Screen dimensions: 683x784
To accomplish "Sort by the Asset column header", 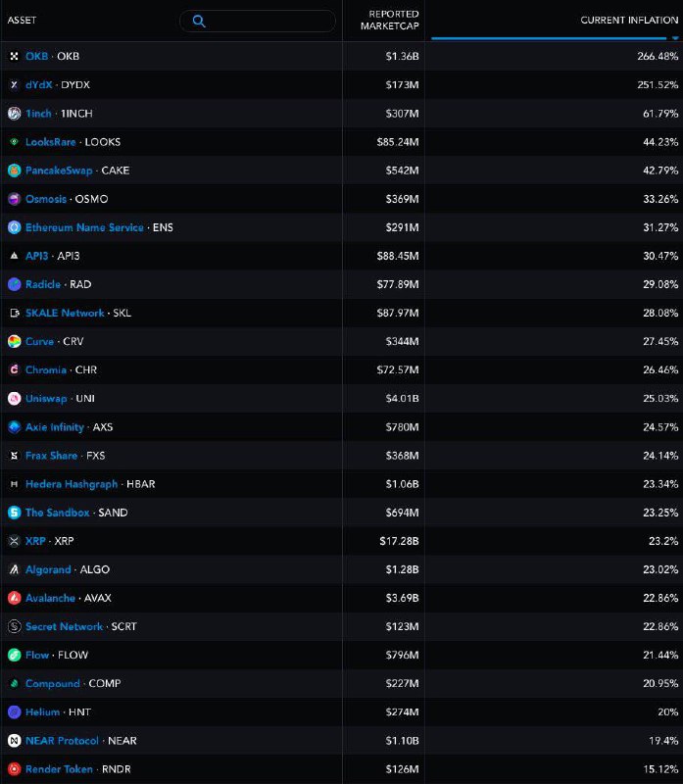I will [x=22, y=20].
